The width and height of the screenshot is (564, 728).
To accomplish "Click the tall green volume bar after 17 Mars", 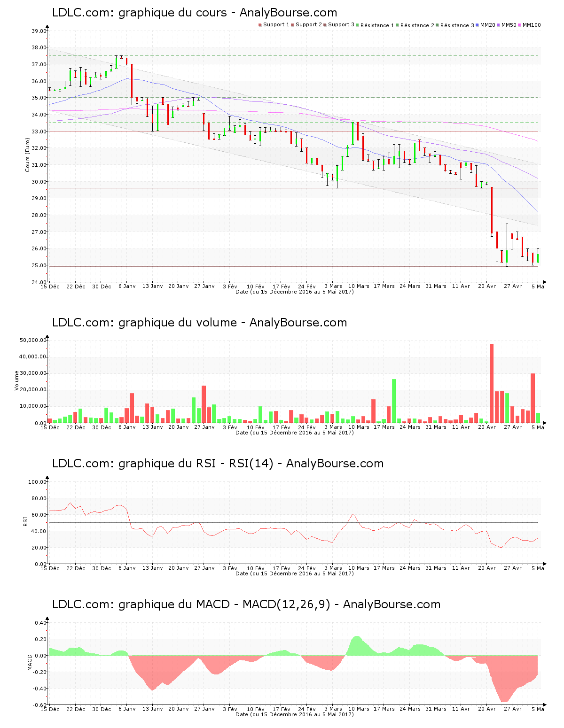I will click(394, 401).
